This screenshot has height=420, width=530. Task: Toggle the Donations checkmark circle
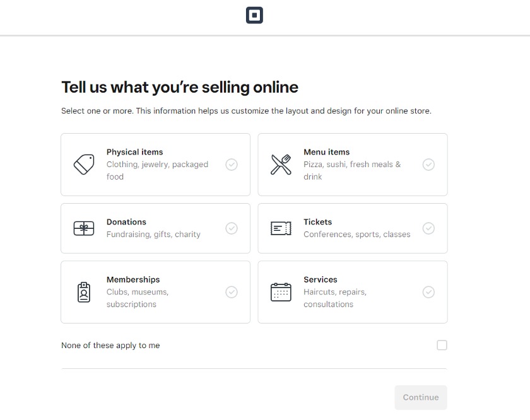(232, 228)
